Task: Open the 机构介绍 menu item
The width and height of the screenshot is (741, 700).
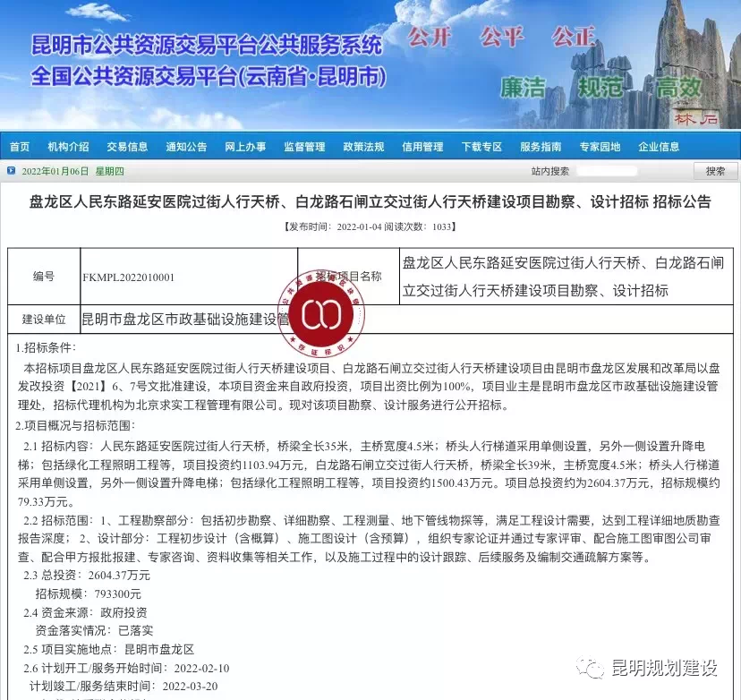Action: tap(68, 147)
